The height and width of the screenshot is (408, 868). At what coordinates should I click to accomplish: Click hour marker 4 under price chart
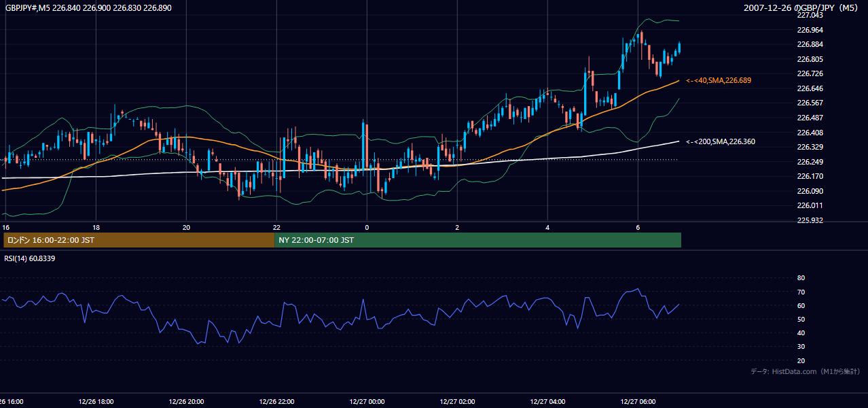pos(547,226)
